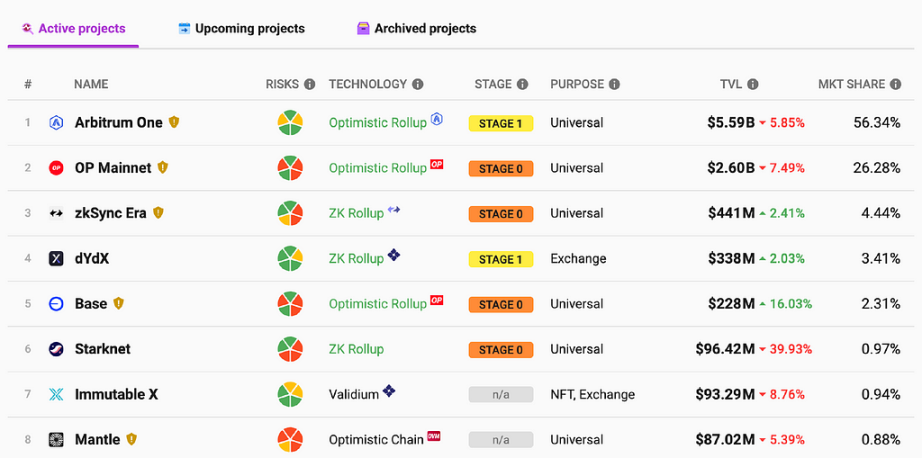
Task: Click the StarkEx icon in dYdX row
Action: coord(394,255)
